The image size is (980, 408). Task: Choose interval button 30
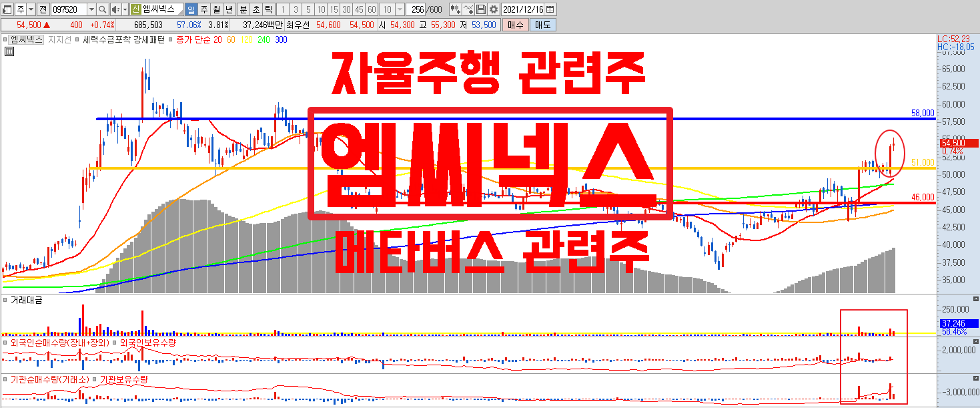(x=346, y=9)
